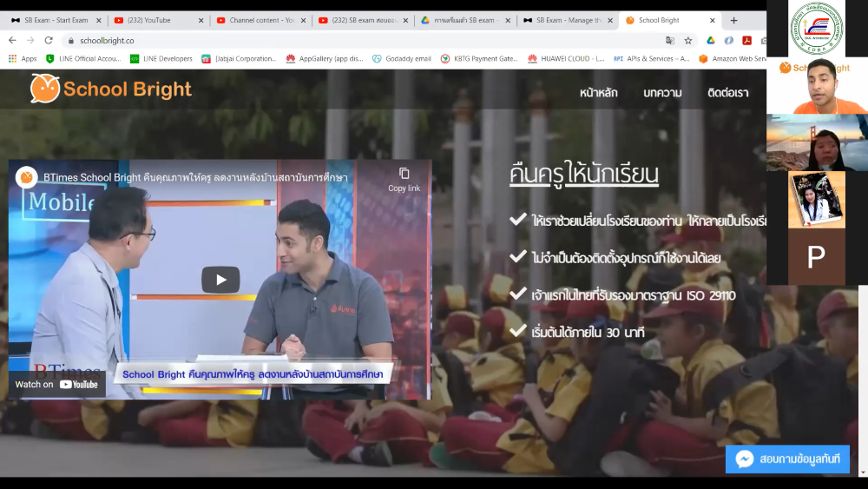
Task: Select the green school emblem participant
Action: point(817,28)
